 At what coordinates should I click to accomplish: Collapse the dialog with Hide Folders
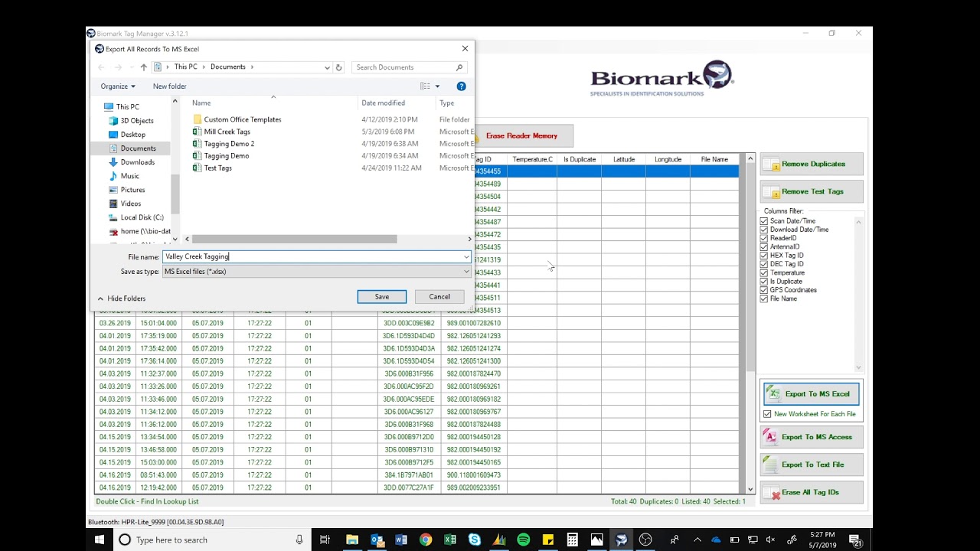point(122,298)
